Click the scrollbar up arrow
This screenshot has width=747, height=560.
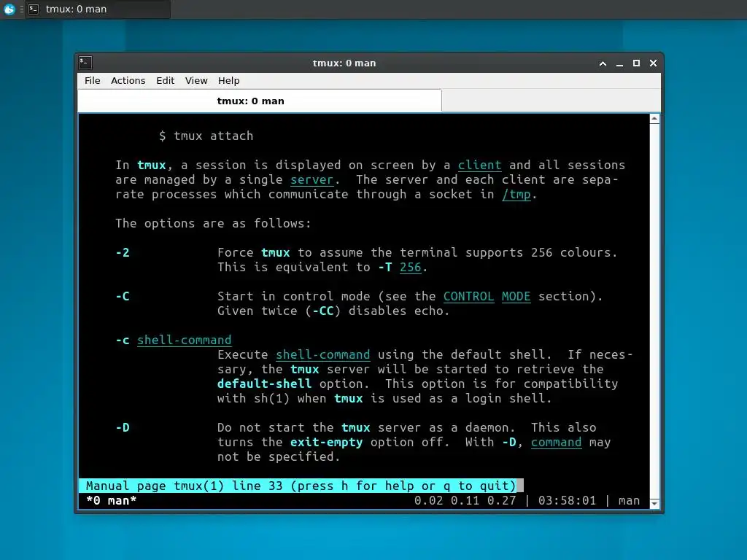point(654,119)
